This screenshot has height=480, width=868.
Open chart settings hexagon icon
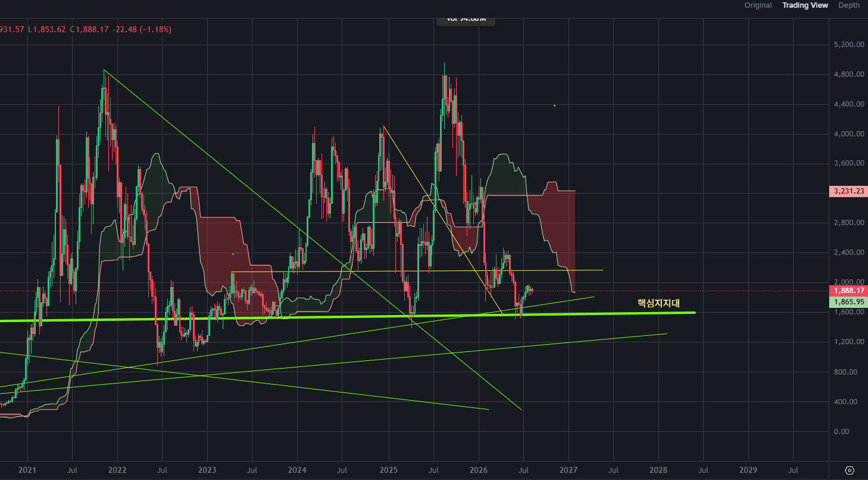(850, 470)
